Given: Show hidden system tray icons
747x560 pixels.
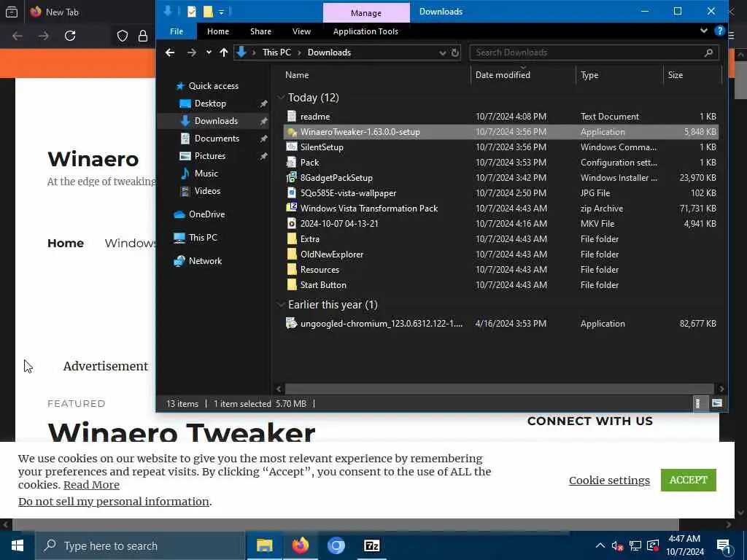Looking at the screenshot, I should click(600, 545).
